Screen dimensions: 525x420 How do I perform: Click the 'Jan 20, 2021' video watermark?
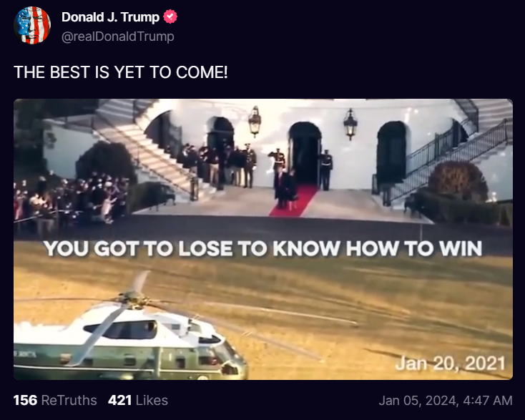click(451, 363)
